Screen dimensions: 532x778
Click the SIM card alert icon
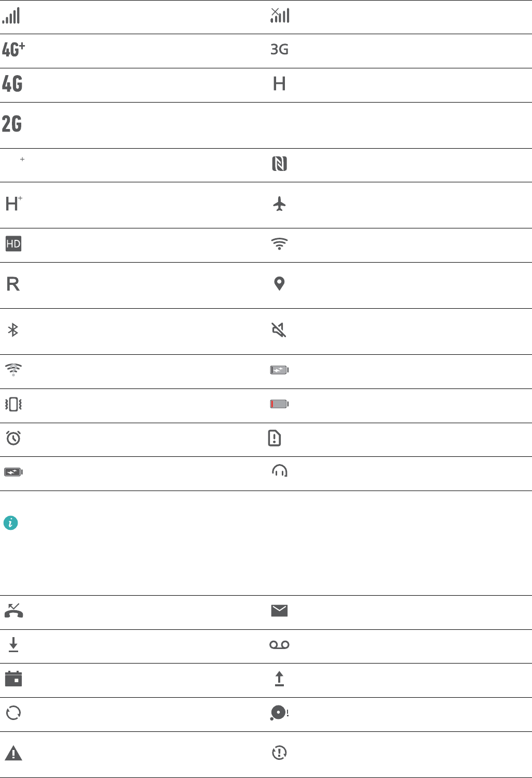coord(275,438)
